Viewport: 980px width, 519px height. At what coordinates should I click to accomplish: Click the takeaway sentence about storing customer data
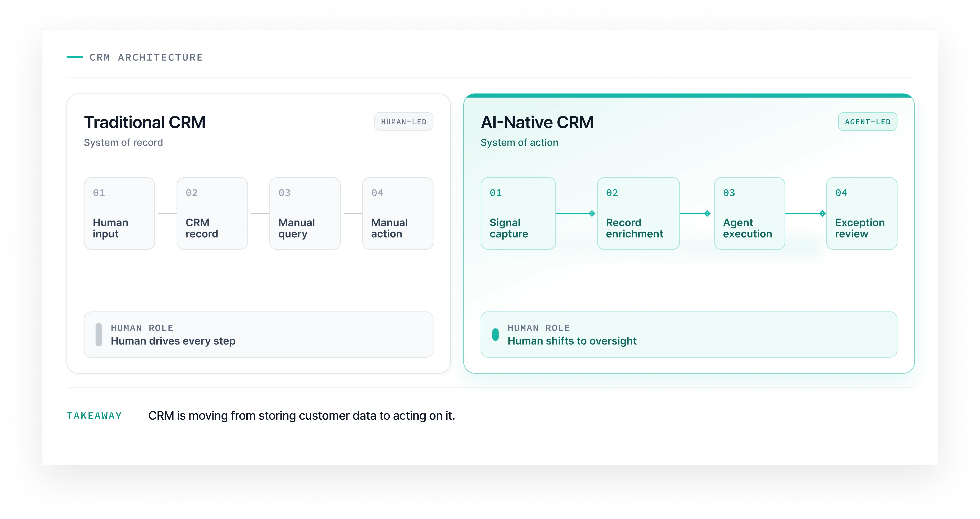pyautogui.click(x=302, y=416)
